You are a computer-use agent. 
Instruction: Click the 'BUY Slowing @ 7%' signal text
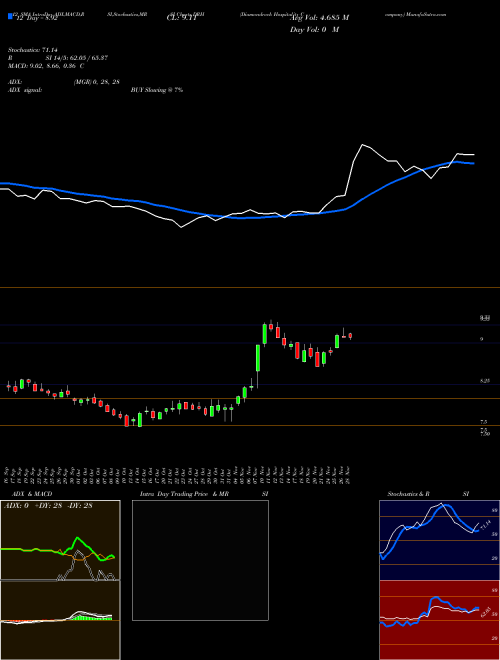pyautogui.click(x=157, y=90)
